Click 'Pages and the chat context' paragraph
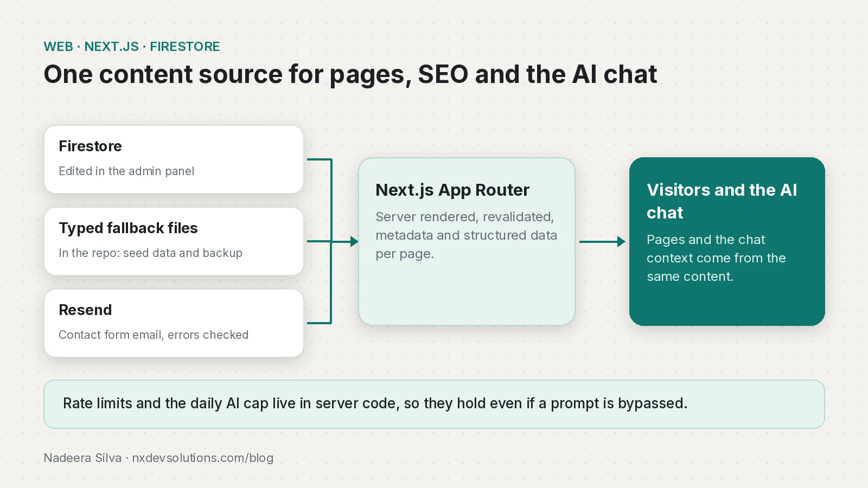 click(x=716, y=258)
